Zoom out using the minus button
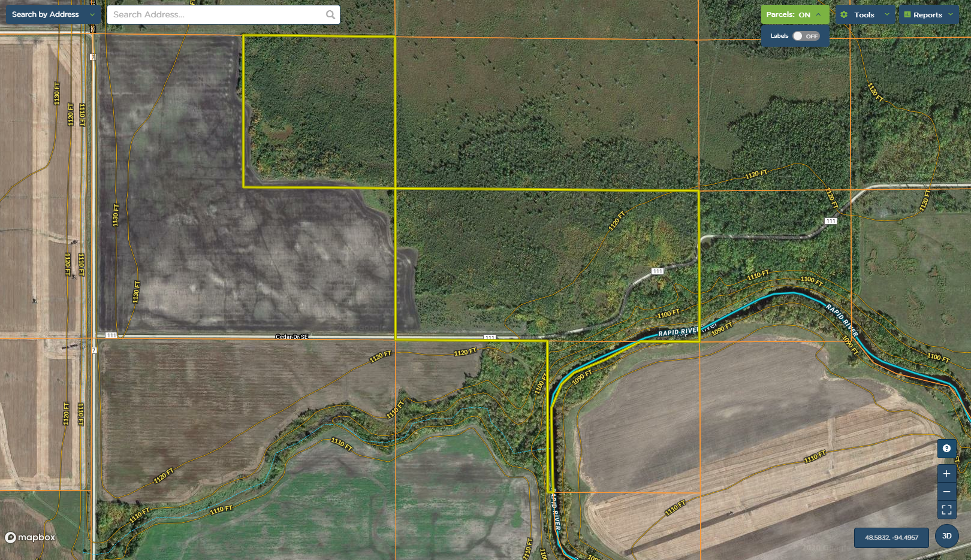 pos(946,492)
